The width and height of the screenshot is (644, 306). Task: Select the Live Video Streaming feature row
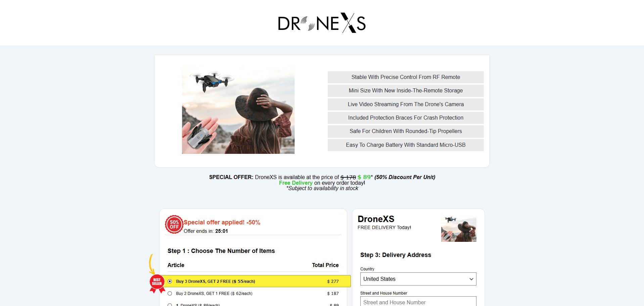pyautogui.click(x=406, y=104)
